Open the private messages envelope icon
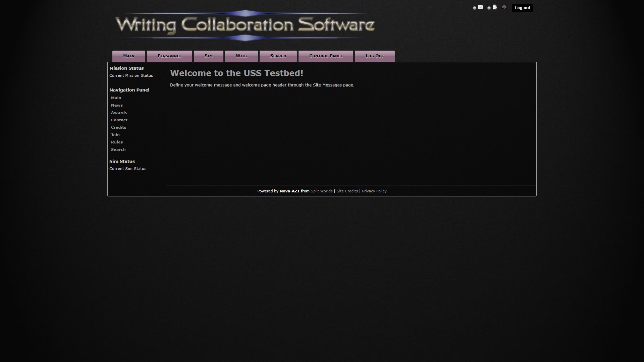This screenshot has height=362, width=644. [x=480, y=7]
